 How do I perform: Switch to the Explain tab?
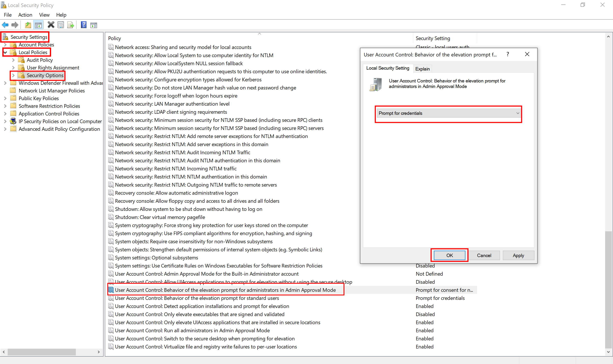[422, 69]
